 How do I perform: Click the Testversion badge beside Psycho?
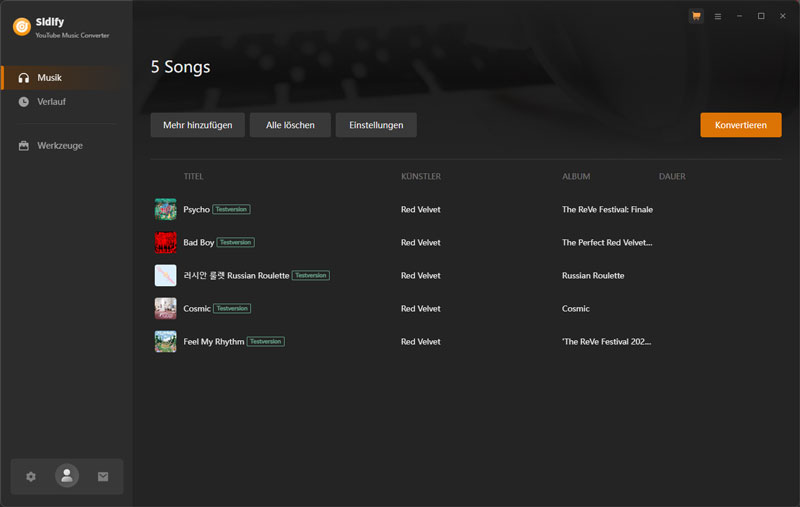click(x=231, y=210)
